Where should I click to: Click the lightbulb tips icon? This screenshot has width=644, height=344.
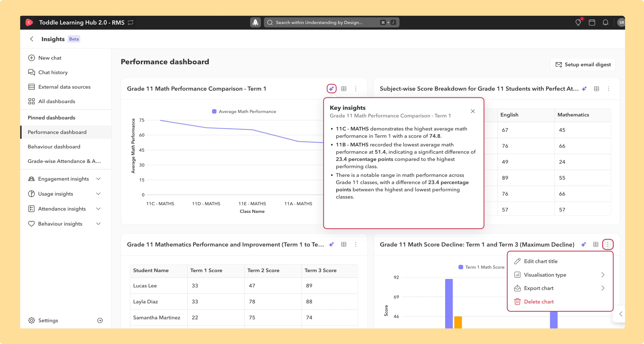(x=578, y=22)
